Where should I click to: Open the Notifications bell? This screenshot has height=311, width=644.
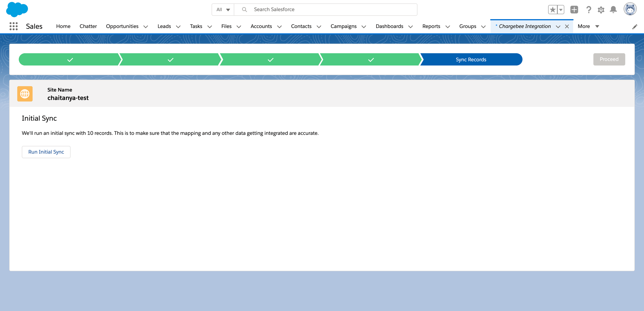click(x=613, y=10)
